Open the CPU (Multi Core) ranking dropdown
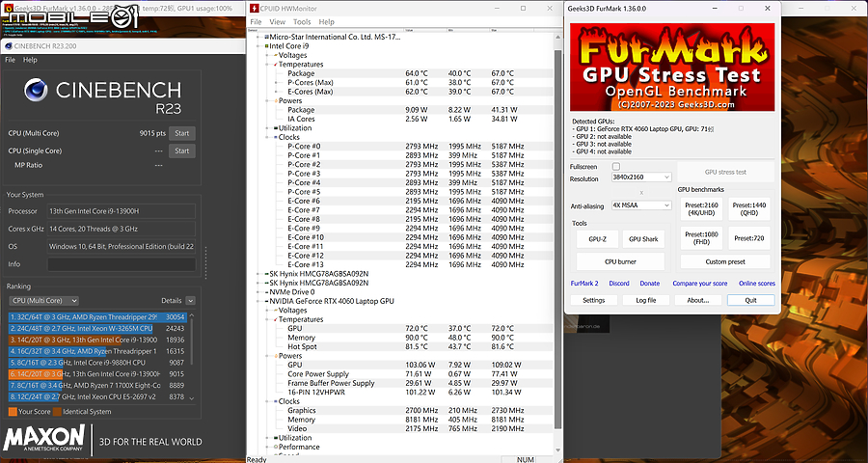 (43, 300)
